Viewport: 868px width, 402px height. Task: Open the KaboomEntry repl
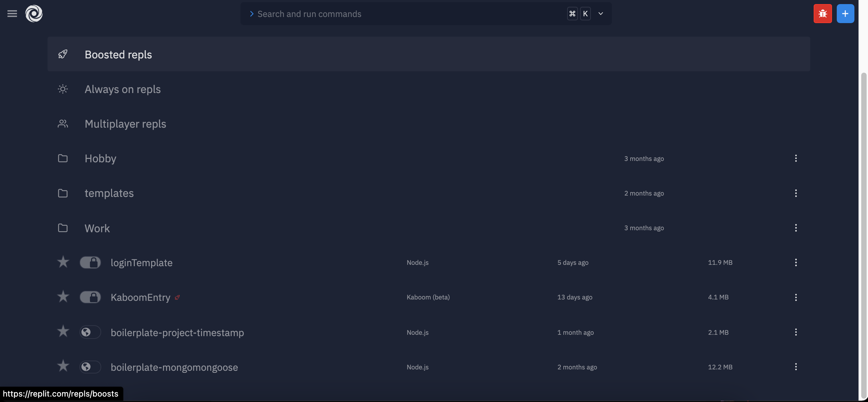[140, 297]
